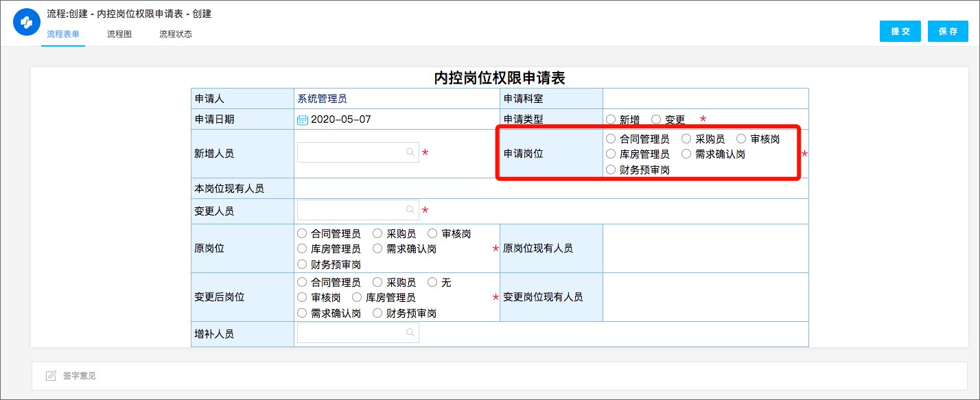980x400 pixels.
Task: Choose 库房管理员 in 申请岗位 row
Action: point(611,154)
